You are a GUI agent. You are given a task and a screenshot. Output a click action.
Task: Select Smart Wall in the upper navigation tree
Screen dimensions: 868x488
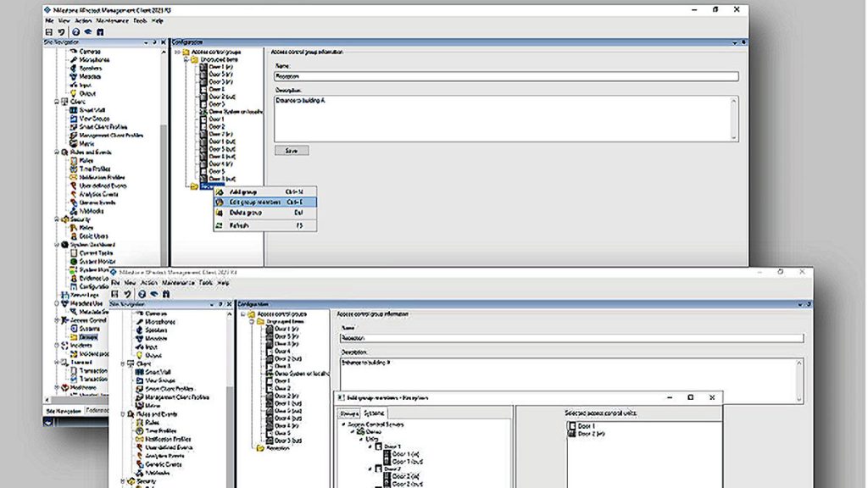(x=84, y=110)
